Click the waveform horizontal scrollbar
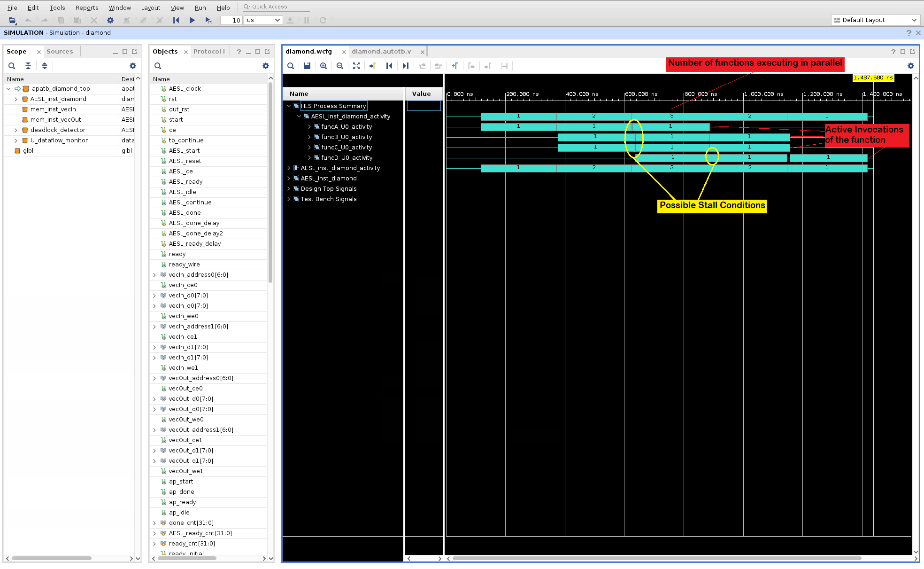The image size is (924, 569). tap(657, 558)
